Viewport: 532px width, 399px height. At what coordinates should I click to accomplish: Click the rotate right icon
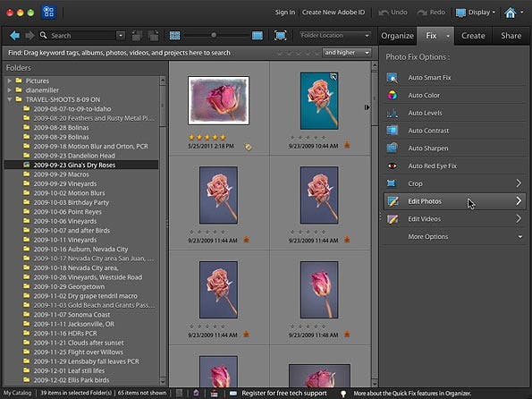click(153, 35)
